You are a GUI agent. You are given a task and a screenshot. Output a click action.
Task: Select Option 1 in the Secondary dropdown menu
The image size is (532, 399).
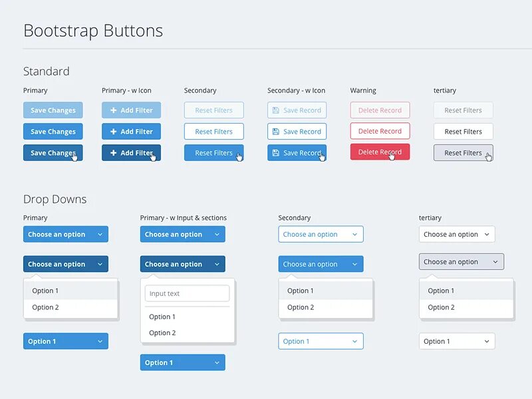pos(326,291)
